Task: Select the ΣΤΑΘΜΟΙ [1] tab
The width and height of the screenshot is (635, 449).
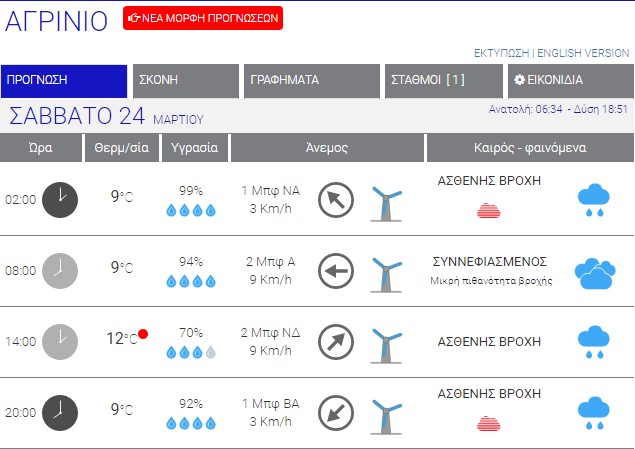Action: 442,81
